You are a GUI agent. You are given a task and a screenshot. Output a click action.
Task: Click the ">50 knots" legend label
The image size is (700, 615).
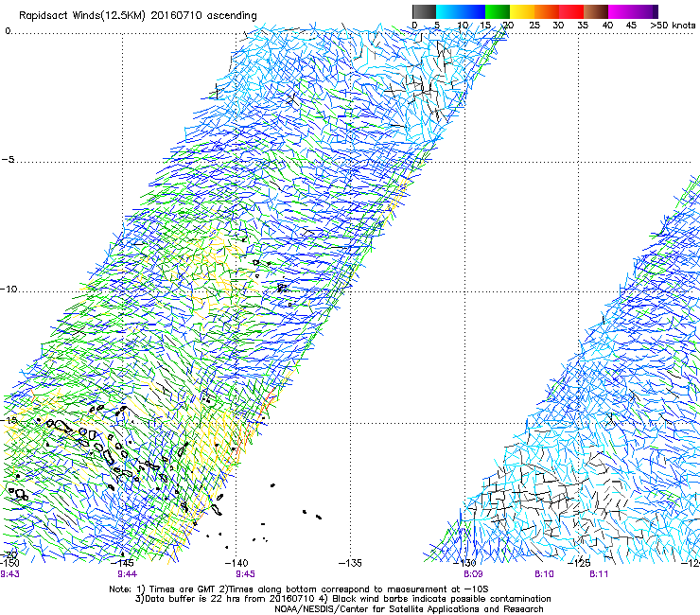pos(673,26)
